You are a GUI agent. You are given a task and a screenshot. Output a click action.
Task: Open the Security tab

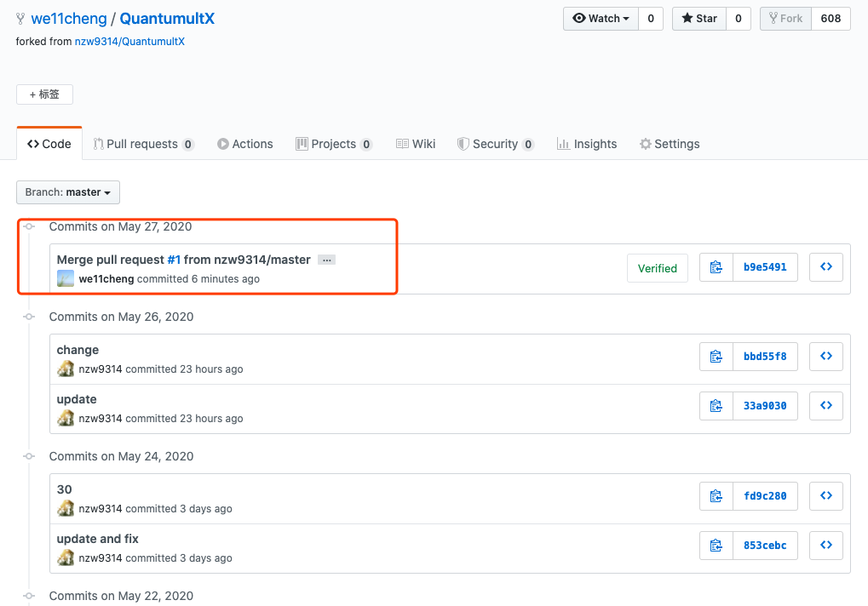[x=496, y=144]
